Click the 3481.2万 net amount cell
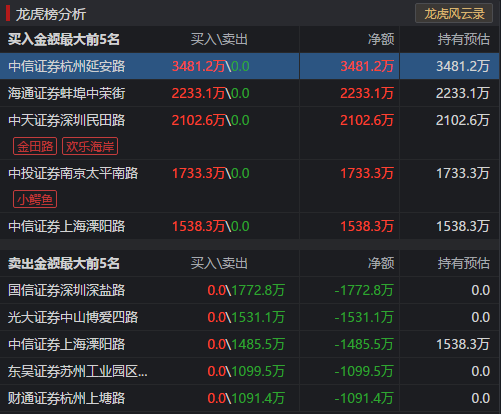The height and width of the screenshot is (414, 501). coord(367,66)
